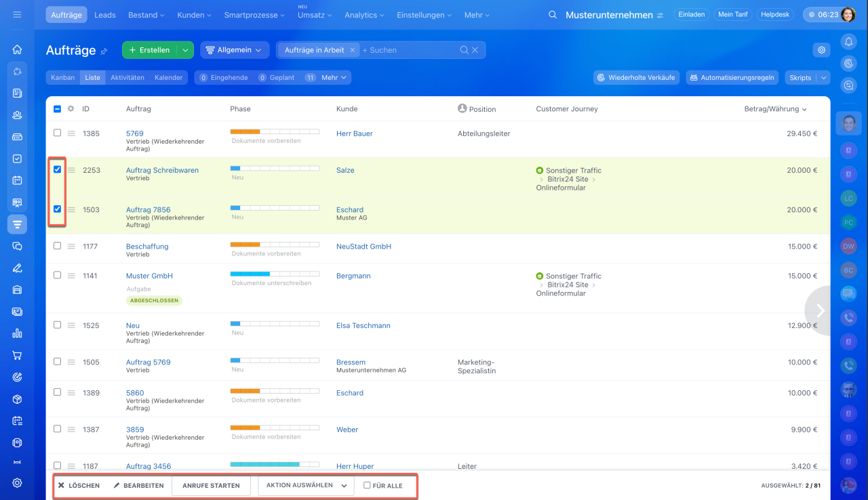The image size is (868, 500).
Task: Click the phase bar of order 1141
Action: (x=275, y=274)
